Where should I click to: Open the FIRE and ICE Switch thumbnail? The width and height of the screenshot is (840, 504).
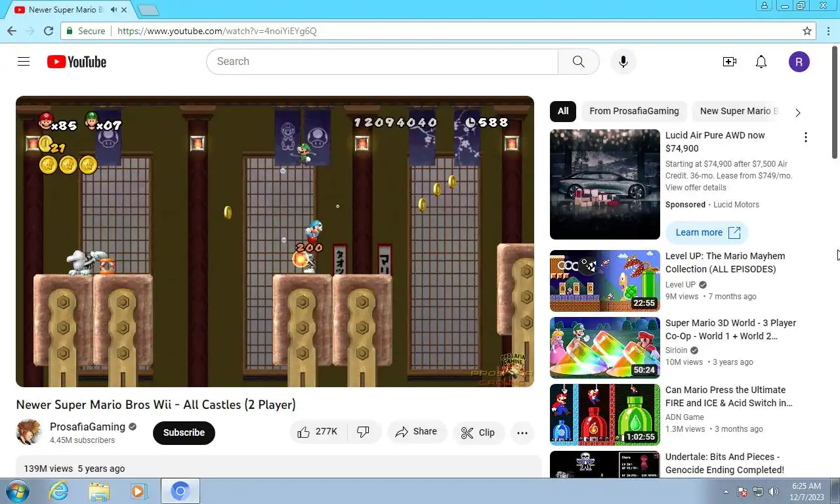click(605, 415)
